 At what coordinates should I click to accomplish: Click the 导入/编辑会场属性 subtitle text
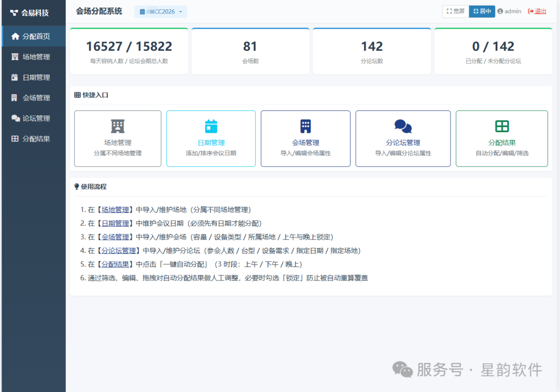pos(305,153)
